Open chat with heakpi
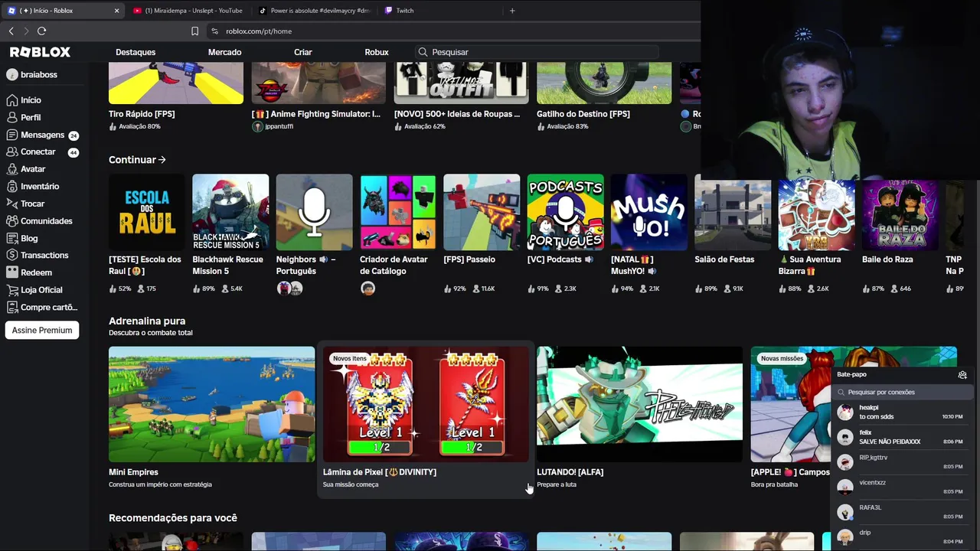980x551 pixels. 901,412
